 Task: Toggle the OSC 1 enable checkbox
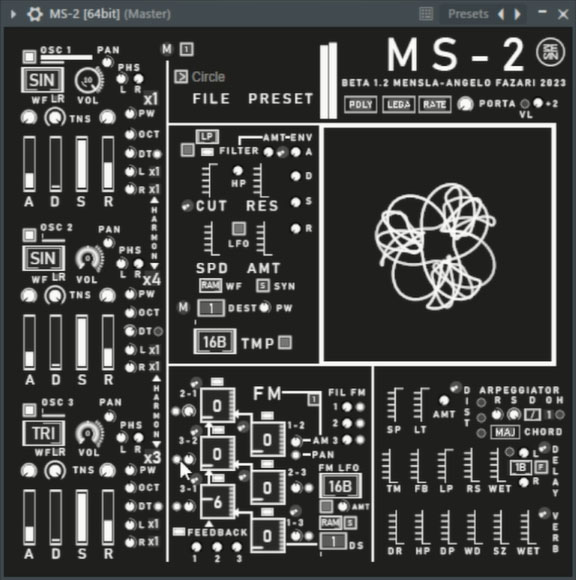29,57
